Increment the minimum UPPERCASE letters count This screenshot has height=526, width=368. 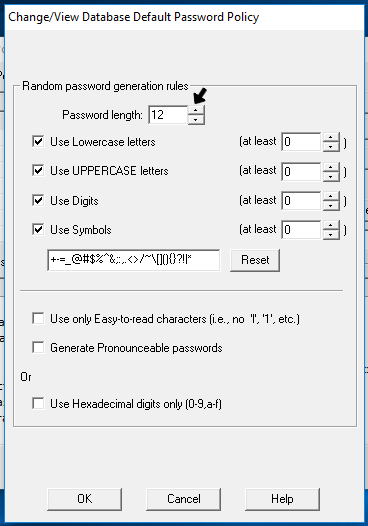coord(331,167)
